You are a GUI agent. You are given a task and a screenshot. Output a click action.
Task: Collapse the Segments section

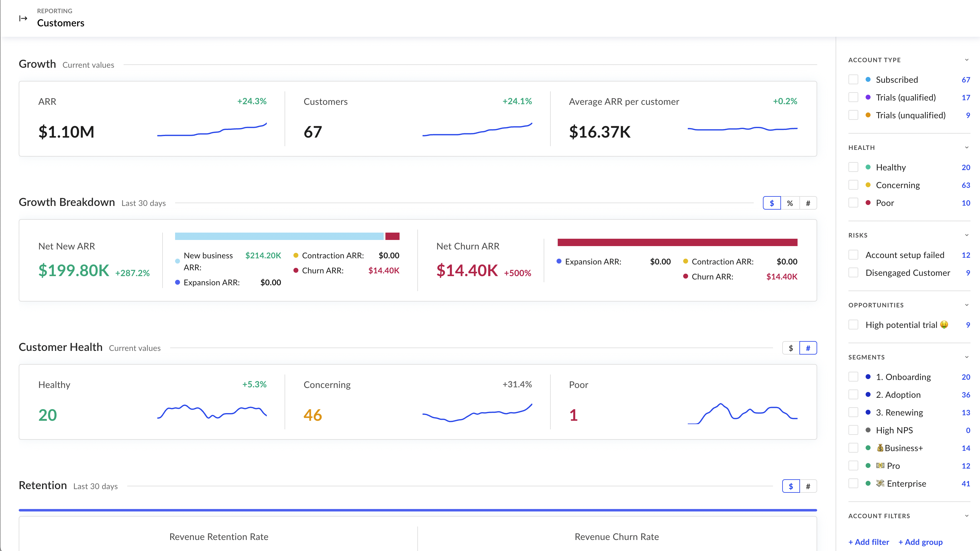coord(966,357)
